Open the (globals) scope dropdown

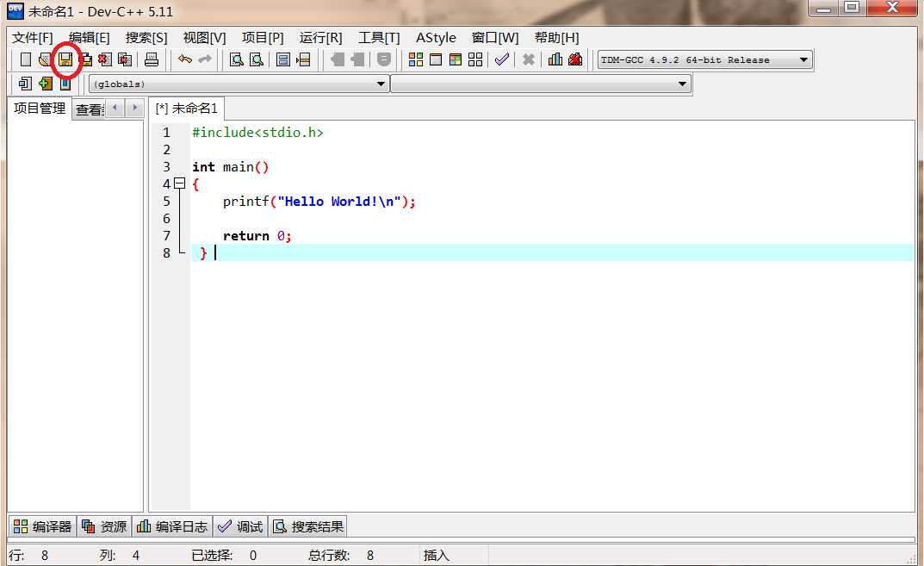[239, 84]
